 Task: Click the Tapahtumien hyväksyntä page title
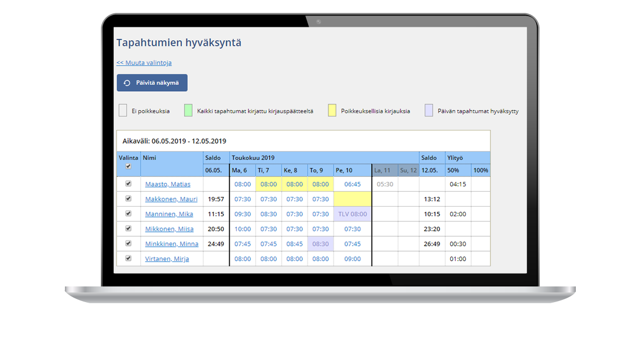click(179, 43)
